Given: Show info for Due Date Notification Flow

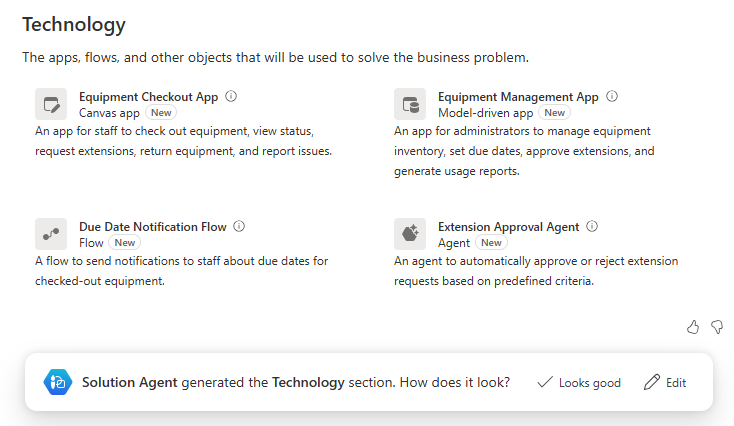Looking at the screenshot, I should pyautogui.click(x=239, y=227).
